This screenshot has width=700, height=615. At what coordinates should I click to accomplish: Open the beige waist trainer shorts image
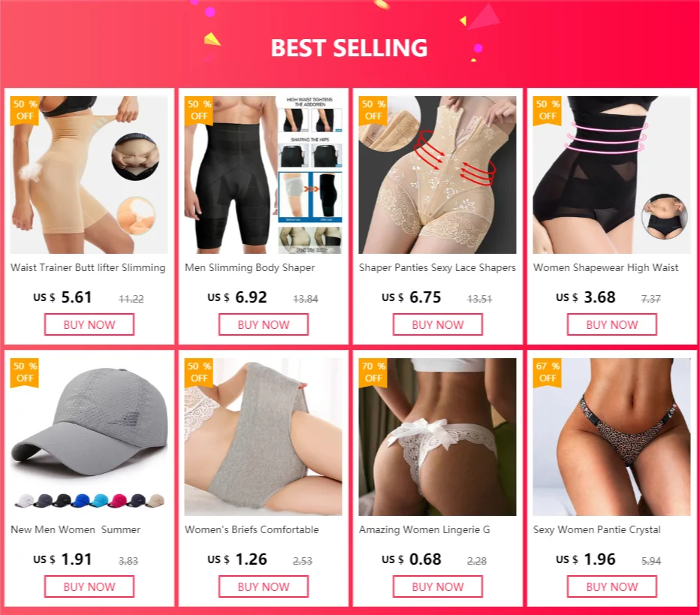pos(89,175)
